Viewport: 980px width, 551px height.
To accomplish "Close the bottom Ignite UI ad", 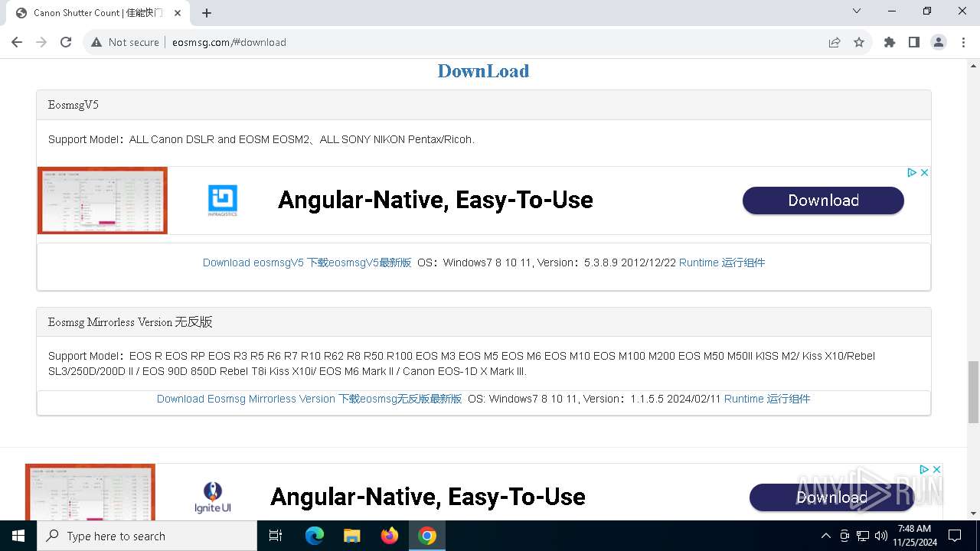I will [936, 469].
